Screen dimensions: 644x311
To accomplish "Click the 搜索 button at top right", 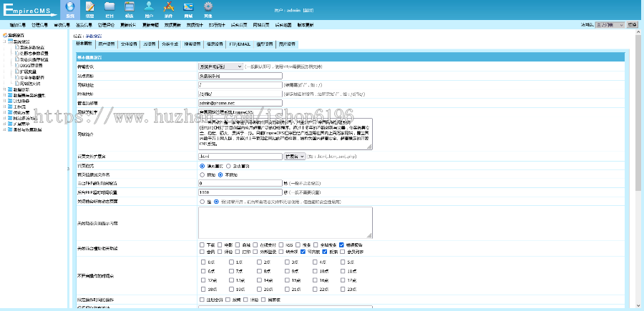I will (x=632, y=25).
